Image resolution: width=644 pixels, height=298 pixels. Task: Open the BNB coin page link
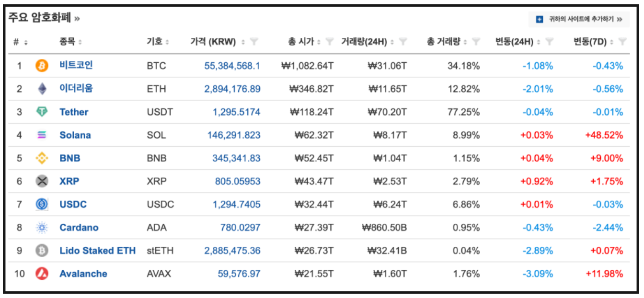(70, 158)
